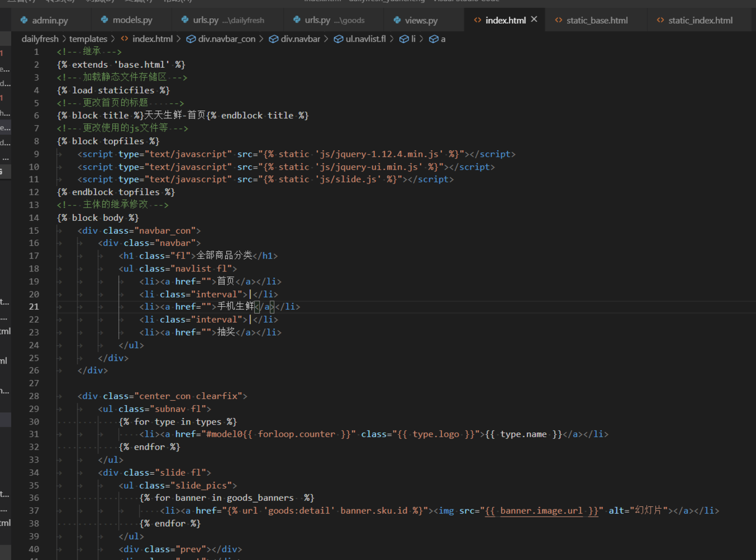The image size is (756, 560).
Task: Click the class value "navlist fl"
Action: pos(203,268)
